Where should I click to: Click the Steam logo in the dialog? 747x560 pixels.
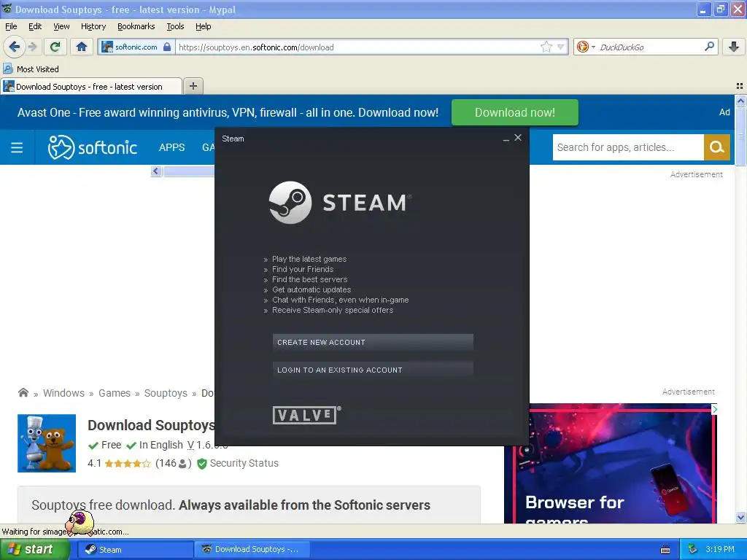(340, 203)
